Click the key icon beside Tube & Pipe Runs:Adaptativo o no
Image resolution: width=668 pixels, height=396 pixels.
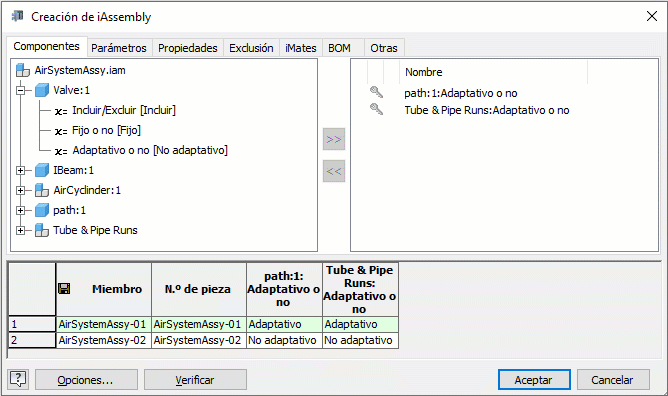[x=376, y=109]
